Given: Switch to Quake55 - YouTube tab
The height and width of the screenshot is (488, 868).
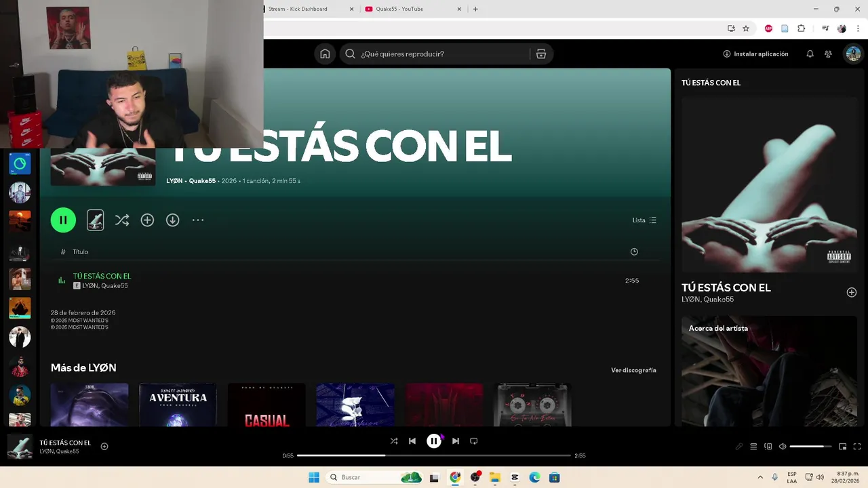Looking at the screenshot, I should tap(414, 9).
